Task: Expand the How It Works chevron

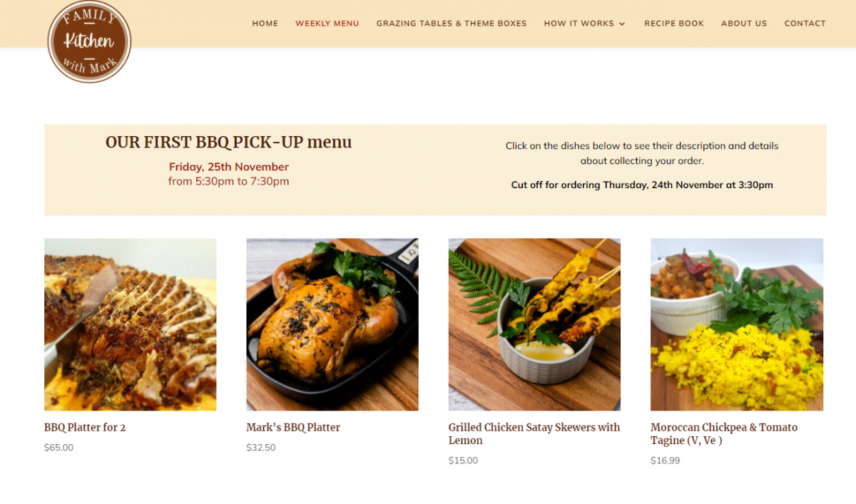Action: (622, 24)
